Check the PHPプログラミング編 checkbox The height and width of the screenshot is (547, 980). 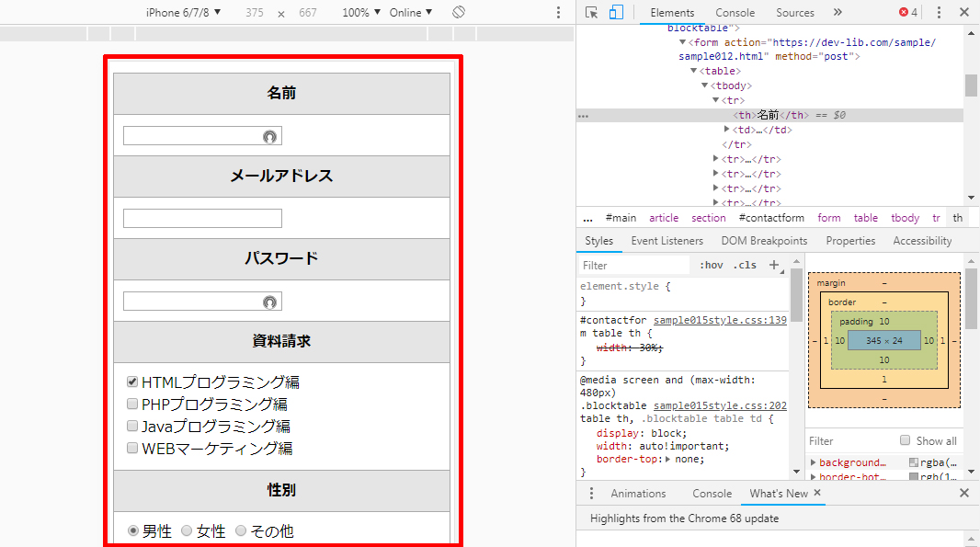point(132,404)
